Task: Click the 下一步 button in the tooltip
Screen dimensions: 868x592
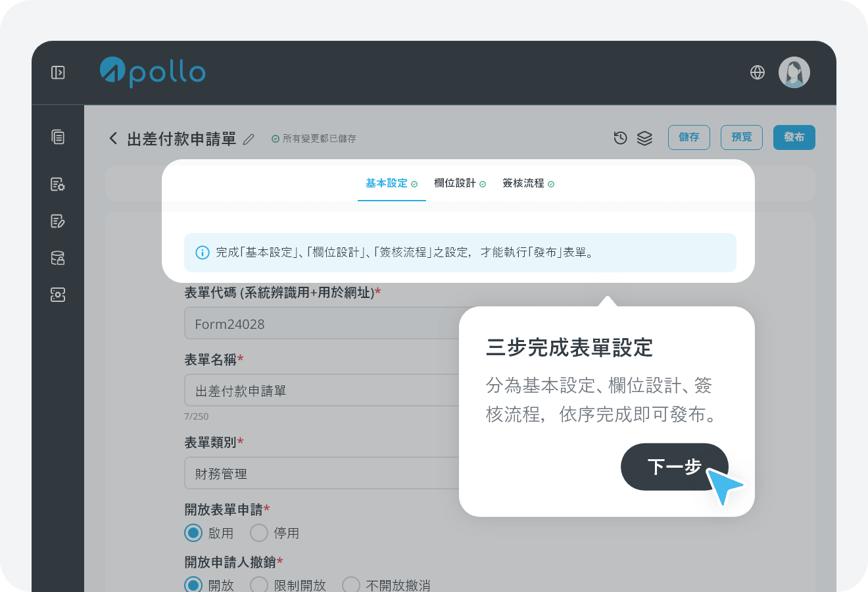Action: pos(675,466)
